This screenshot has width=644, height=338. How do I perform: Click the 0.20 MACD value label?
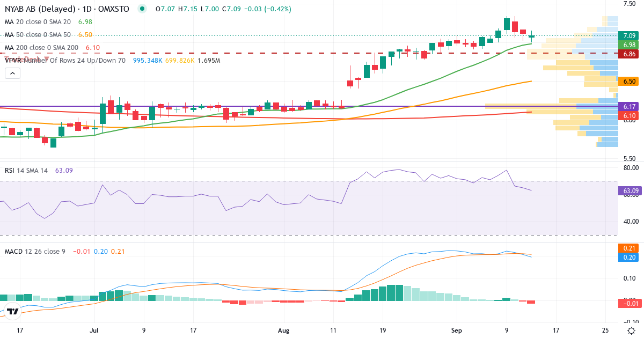pos(630,257)
